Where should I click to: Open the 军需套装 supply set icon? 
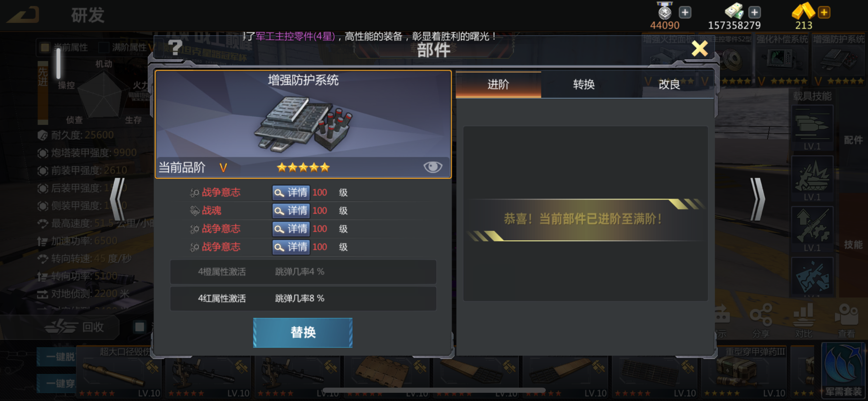[x=843, y=371]
